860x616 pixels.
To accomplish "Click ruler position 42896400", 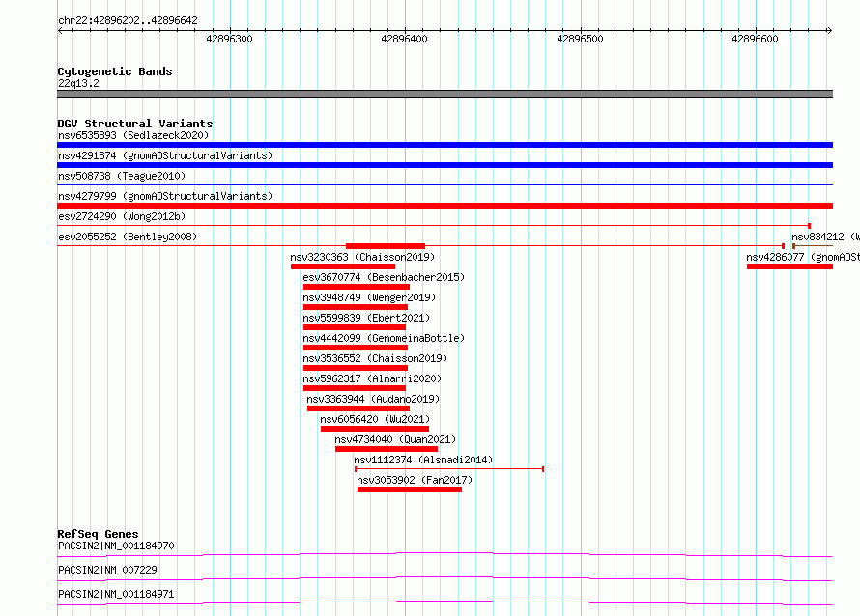I will [404, 39].
